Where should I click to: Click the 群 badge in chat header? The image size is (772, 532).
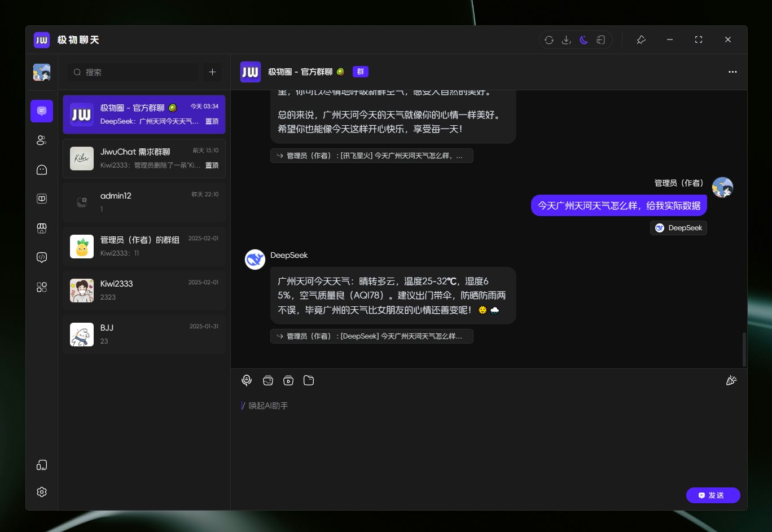361,72
